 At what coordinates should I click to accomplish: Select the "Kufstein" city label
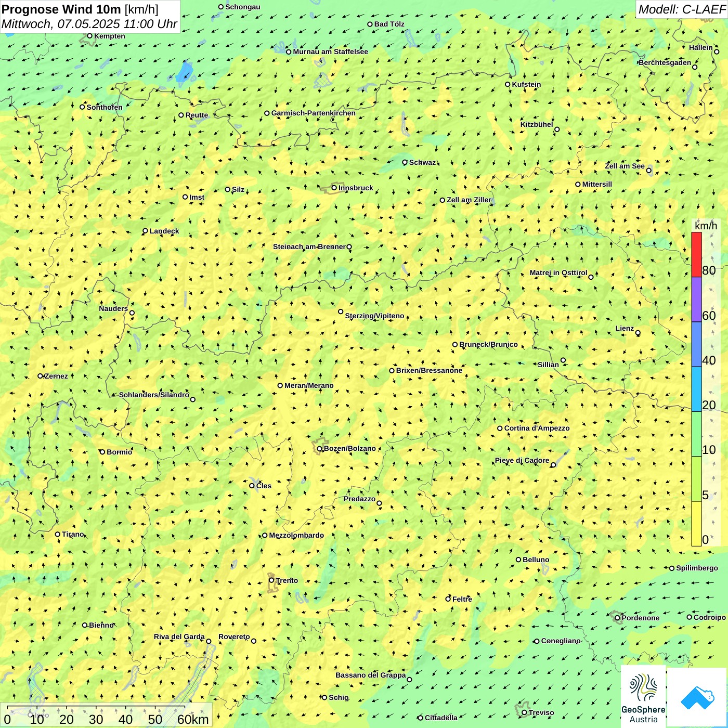526,84
